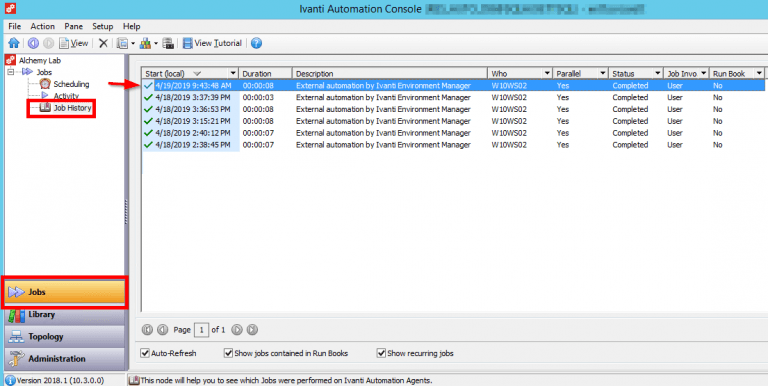Screen dimensions: 768x386
Task: Open the File menu
Action: pyautogui.click(x=15, y=26)
